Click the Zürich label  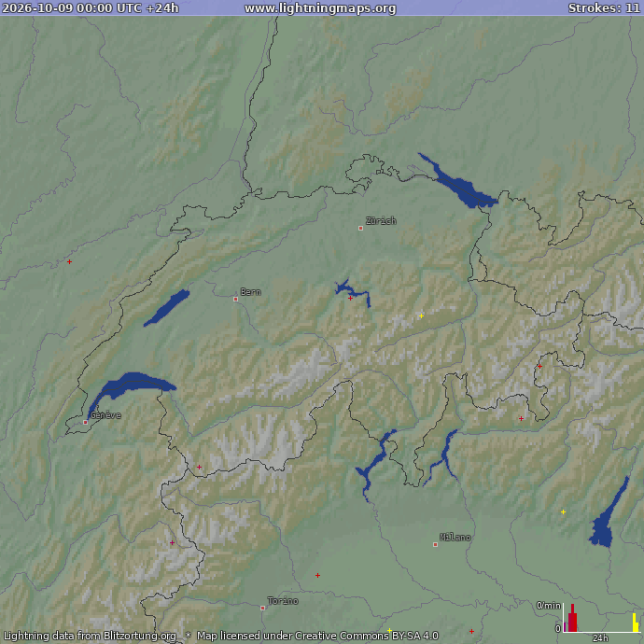381,221
